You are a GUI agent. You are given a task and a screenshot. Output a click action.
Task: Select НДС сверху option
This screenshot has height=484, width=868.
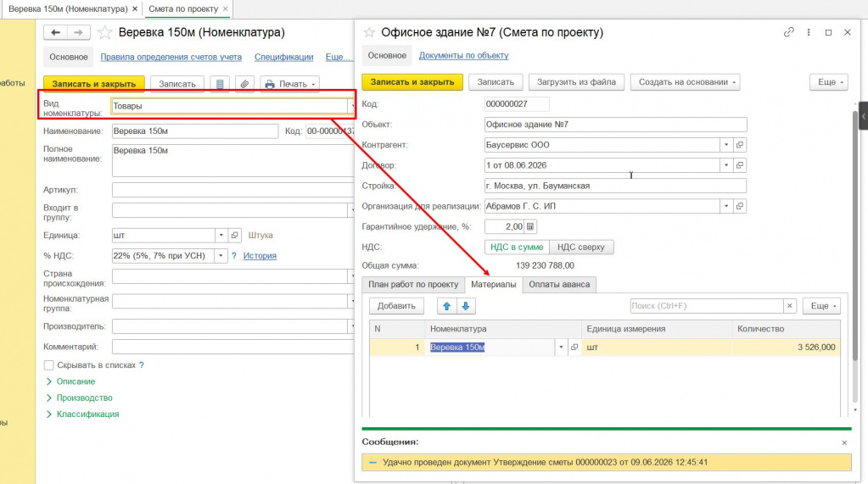pyautogui.click(x=580, y=248)
